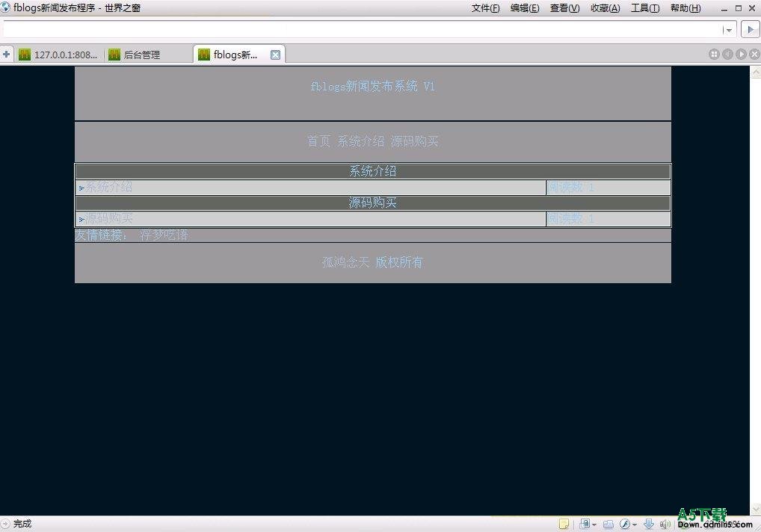Click the fblogs新闻发布系统 V1 header title
The image size is (761, 532).
(373, 87)
